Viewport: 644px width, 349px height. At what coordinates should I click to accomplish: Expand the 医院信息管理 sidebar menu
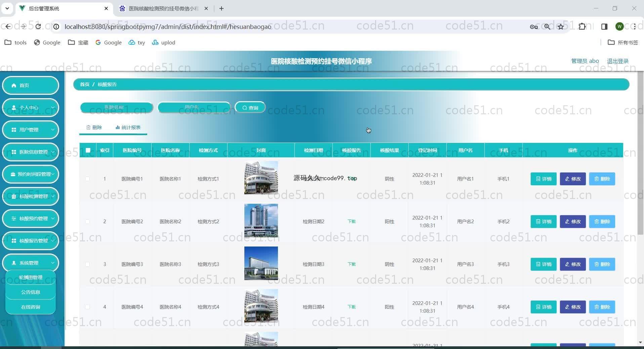(x=31, y=152)
